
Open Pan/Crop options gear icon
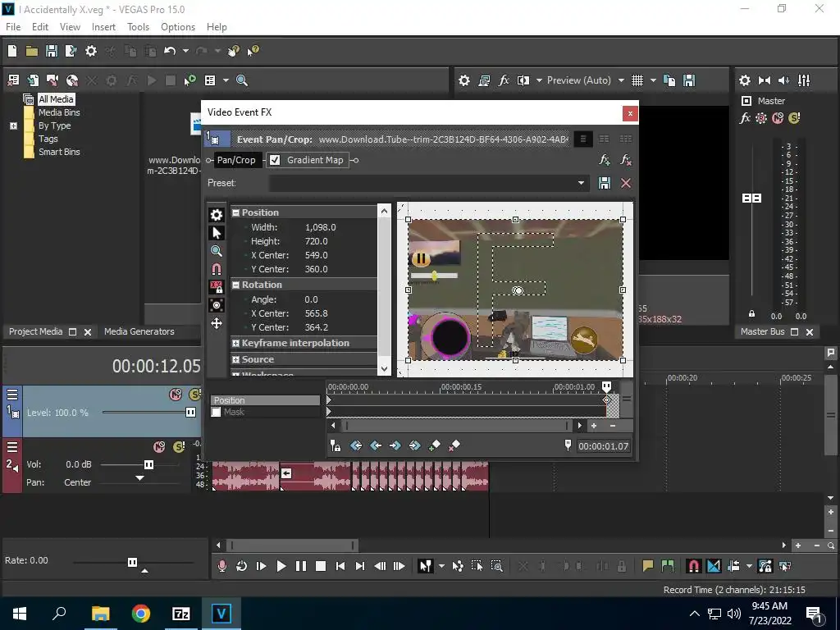point(217,215)
